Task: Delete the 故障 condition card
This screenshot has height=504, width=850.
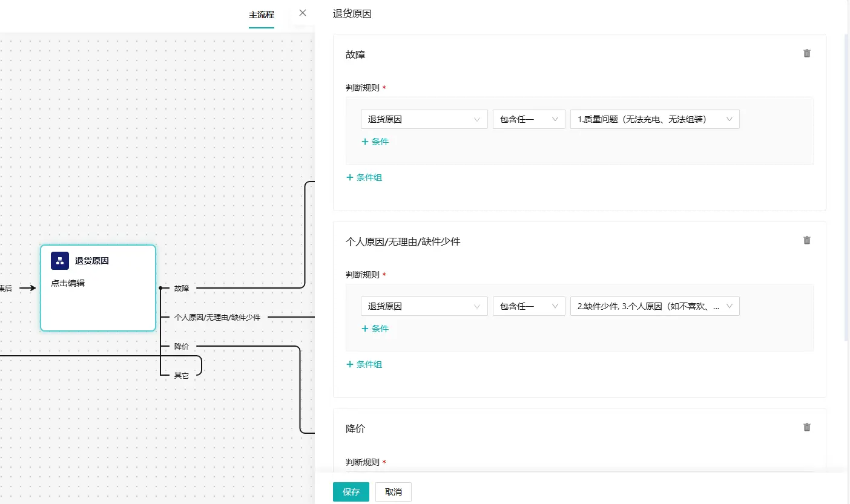Action: 806,53
